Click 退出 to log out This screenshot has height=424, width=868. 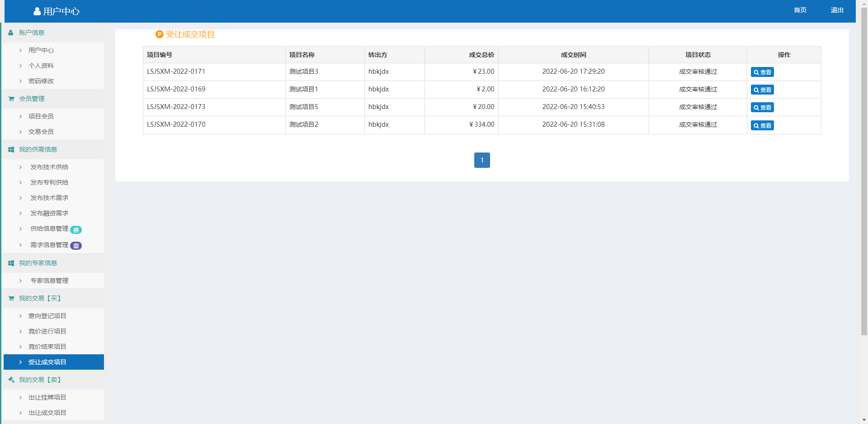click(837, 10)
